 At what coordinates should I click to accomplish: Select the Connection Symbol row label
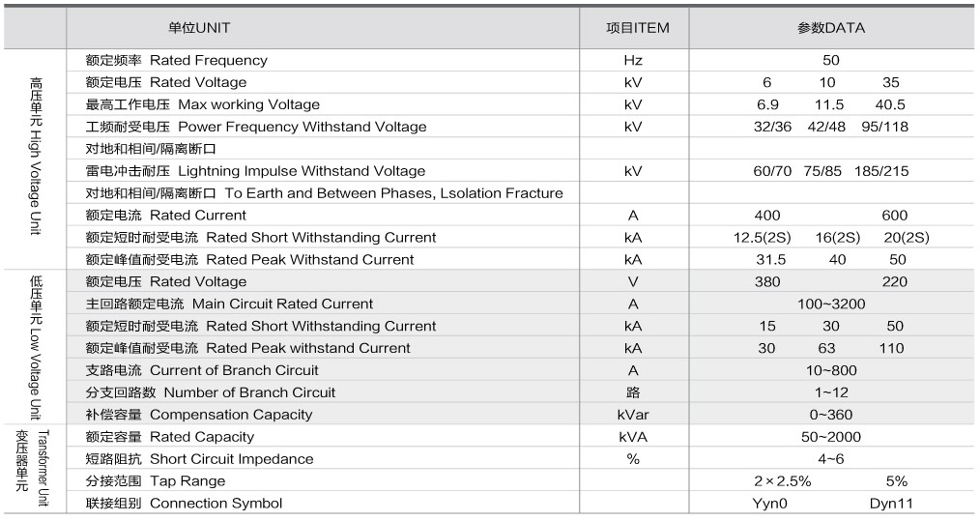[x=184, y=504]
